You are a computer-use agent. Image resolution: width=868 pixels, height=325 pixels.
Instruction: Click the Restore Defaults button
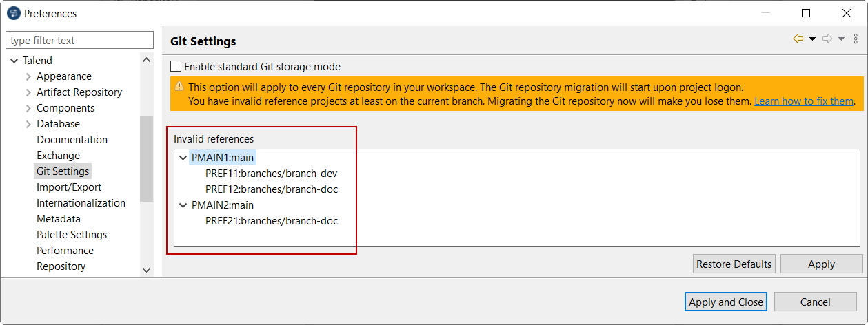(734, 264)
